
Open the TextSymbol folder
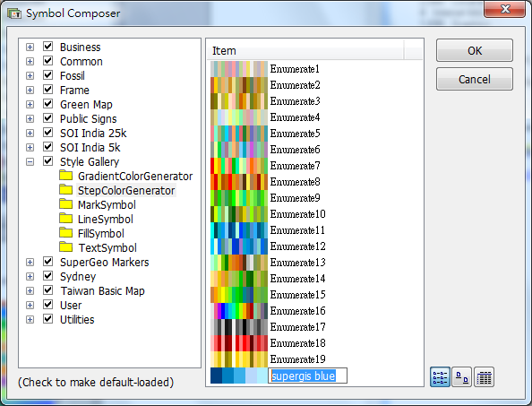pyautogui.click(x=107, y=247)
